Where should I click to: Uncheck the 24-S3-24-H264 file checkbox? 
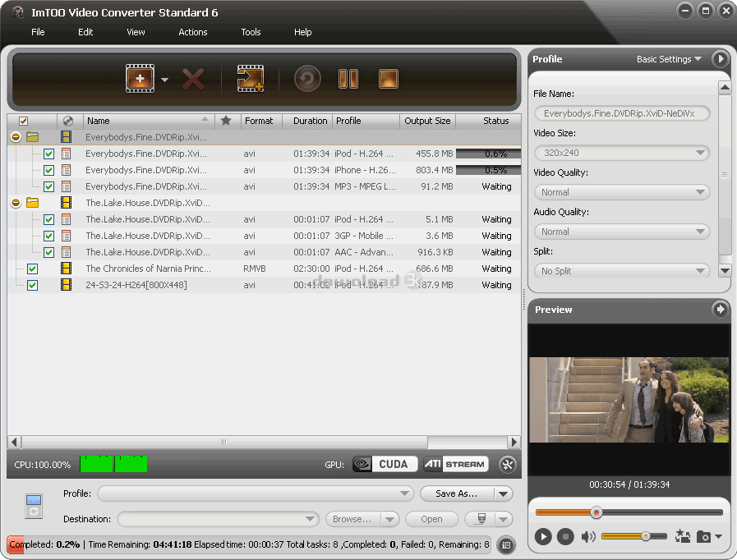coord(33,285)
